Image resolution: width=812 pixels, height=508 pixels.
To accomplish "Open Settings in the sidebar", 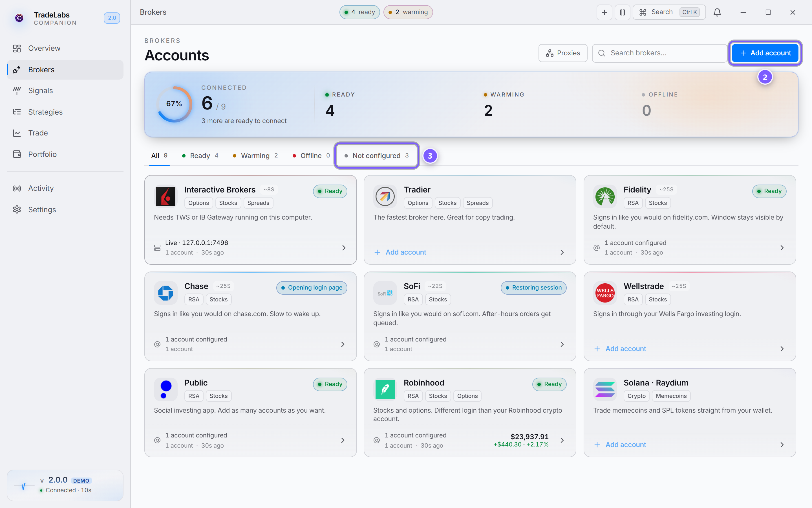I will tap(65, 210).
